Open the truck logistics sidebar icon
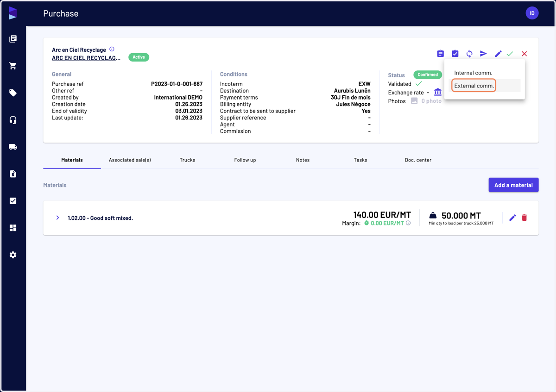Viewport: 556px width, 392px height. (x=13, y=147)
